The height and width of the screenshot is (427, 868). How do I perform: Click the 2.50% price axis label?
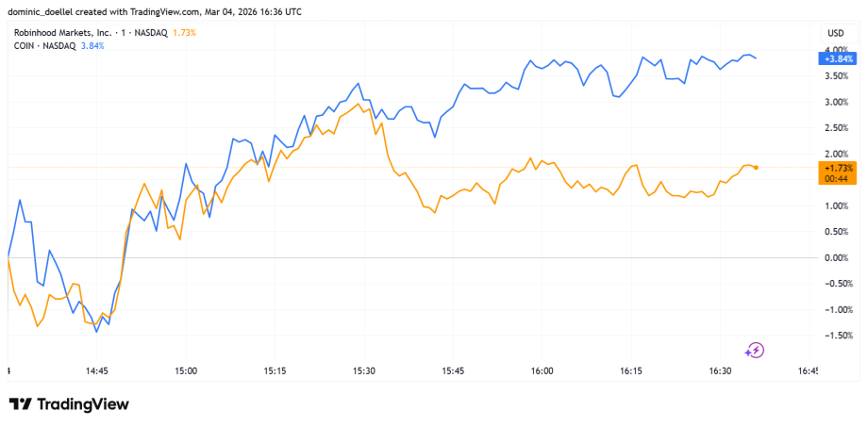839,127
